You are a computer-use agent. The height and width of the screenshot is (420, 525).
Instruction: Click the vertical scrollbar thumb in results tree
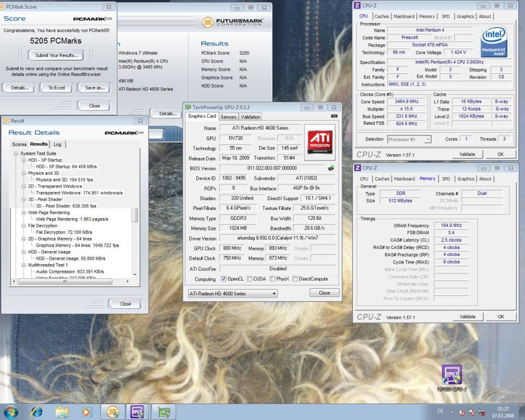[135, 215]
